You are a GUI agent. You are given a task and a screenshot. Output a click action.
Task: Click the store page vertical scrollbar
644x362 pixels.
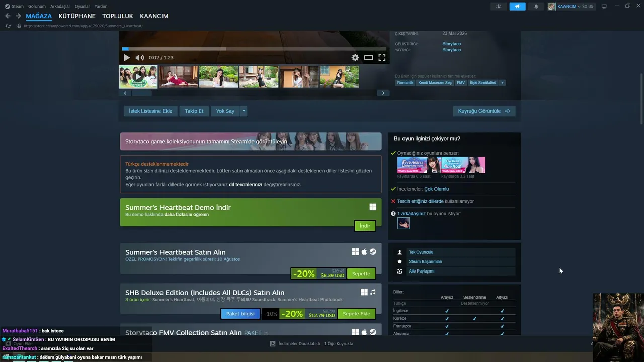coord(641,99)
